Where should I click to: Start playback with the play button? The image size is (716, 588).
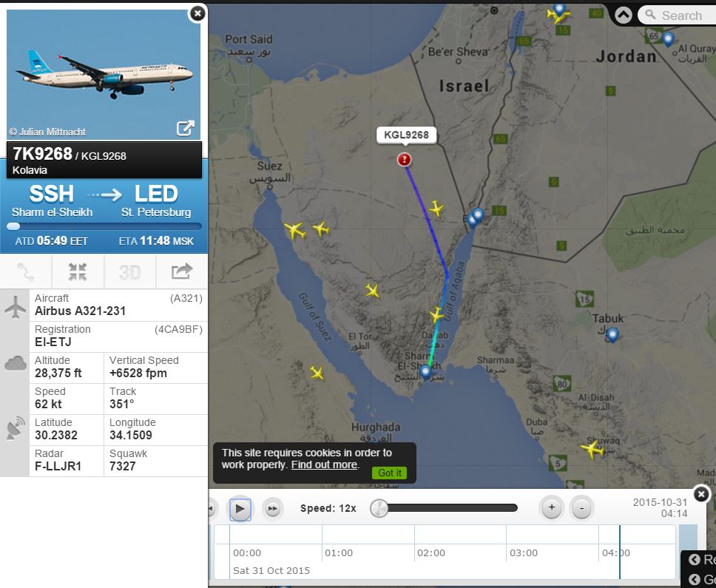coord(240,508)
